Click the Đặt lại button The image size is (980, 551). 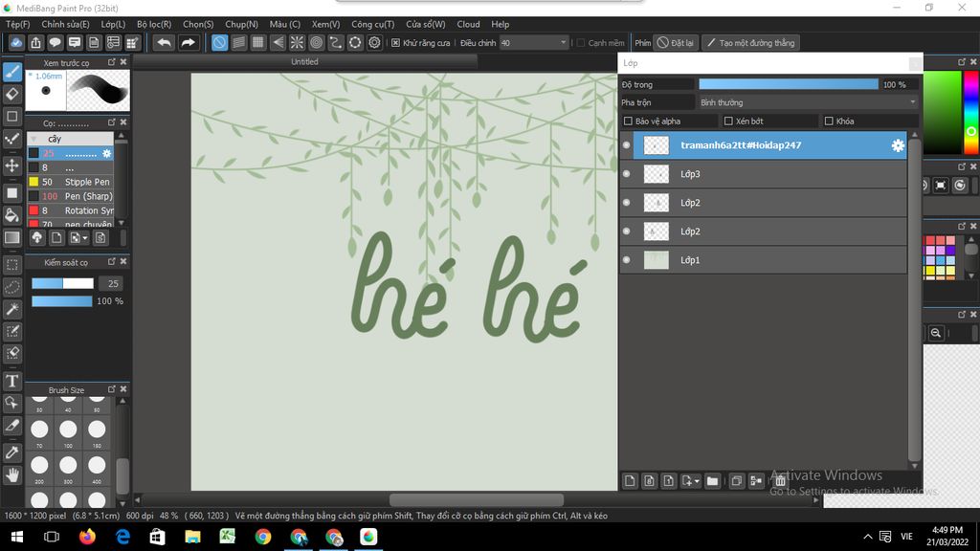point(676,42)
